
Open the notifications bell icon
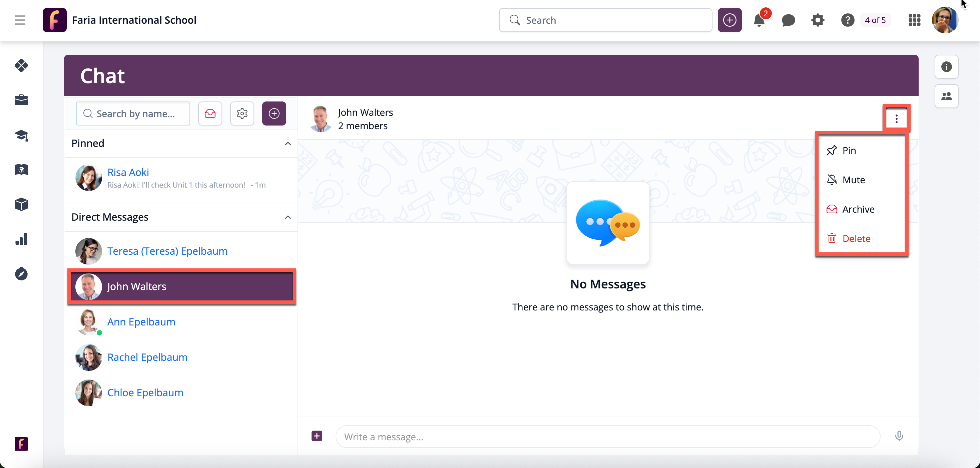pyautogui.click(x=759, y=20)
